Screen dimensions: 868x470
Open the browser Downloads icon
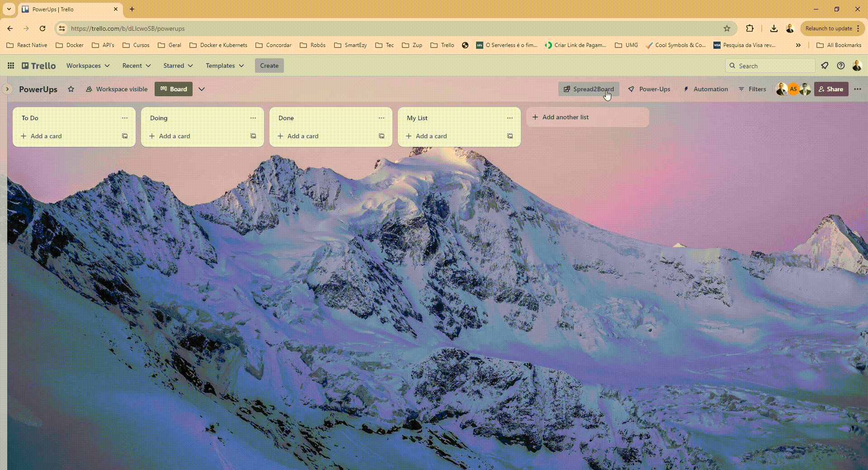[774, 28]
